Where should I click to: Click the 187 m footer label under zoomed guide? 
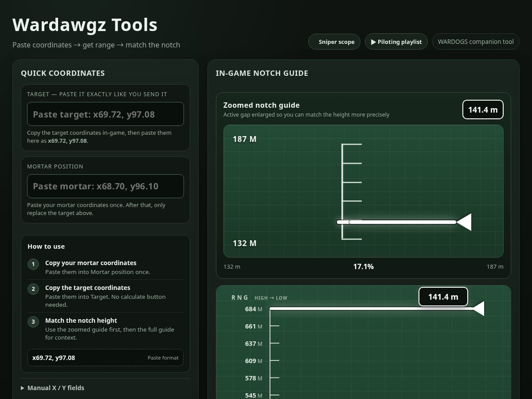pyautogui.click(x=495, y=266)
